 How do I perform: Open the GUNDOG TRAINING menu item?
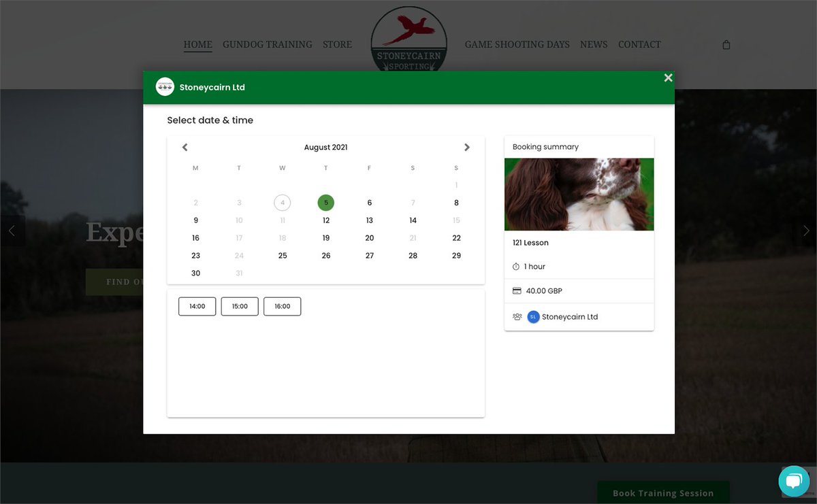pos(267,44)
